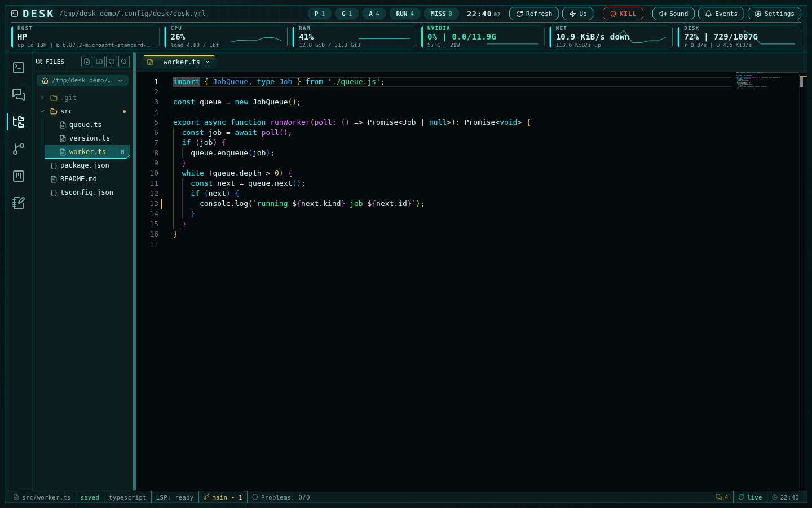The width and height of the screenshot is (812, 508).
Task: Click the MISS 0 status pill
Action: pyautogui.click(x=442, y=14)
